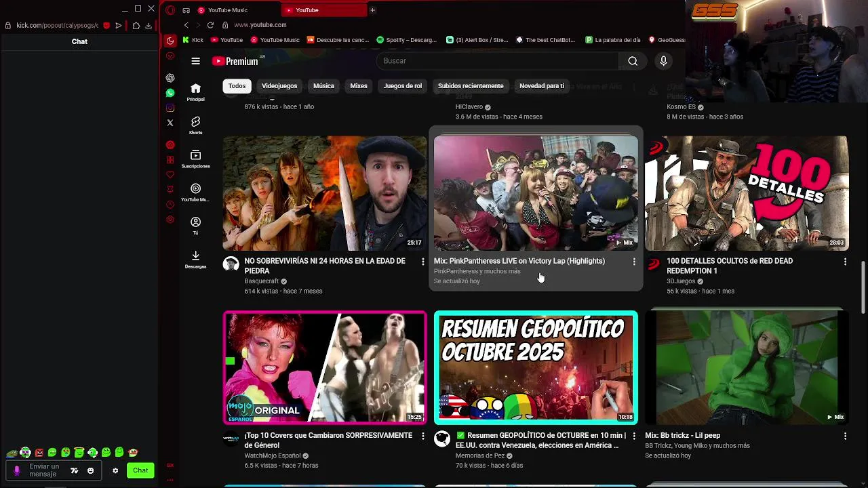Viewport: 868px width, 488px height.
Task: Open the YouTube hamburger guide menu
Action: point(195,61)
